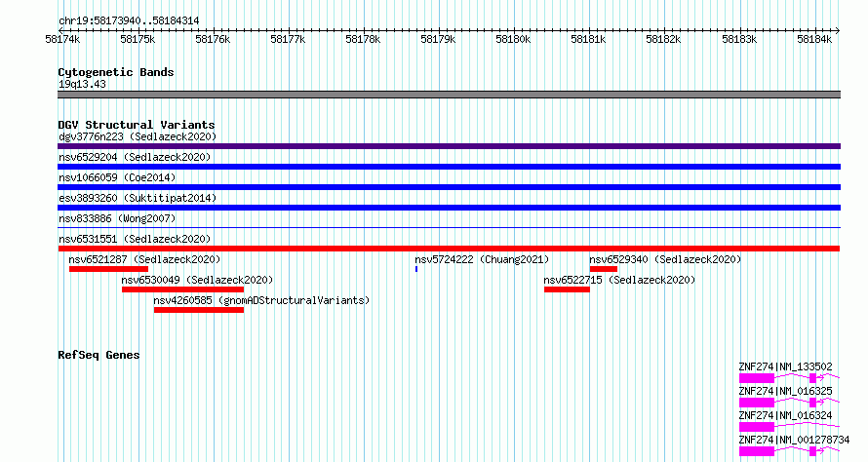This screenshot has width=868, height=462.
Task: Click the ZNF274 NM_016324 magenta gene glyph
Action: pos(789,427)
